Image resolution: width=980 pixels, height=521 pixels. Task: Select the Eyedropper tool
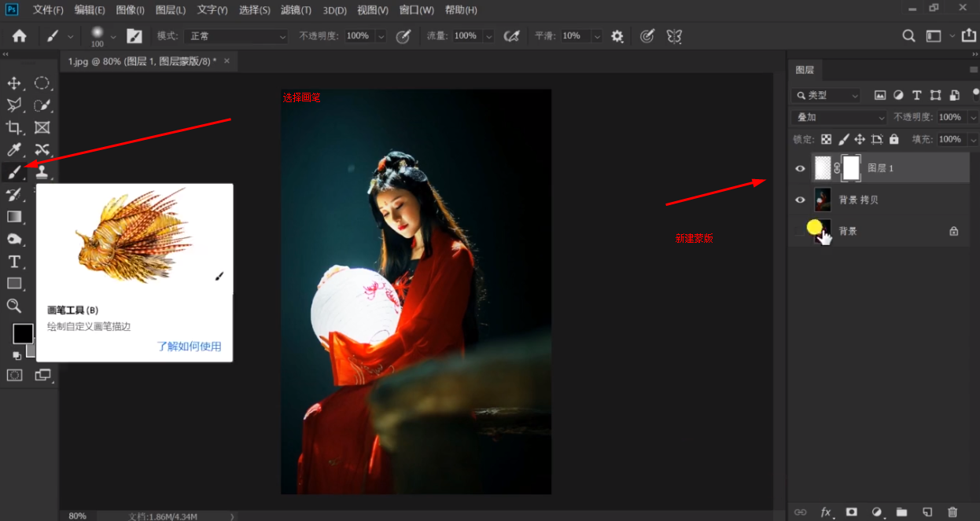14,149
